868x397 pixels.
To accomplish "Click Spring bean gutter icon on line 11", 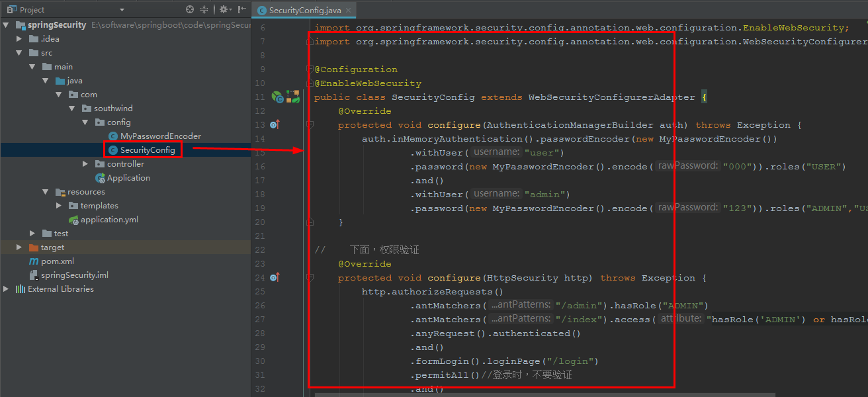I will coord(277,97).
